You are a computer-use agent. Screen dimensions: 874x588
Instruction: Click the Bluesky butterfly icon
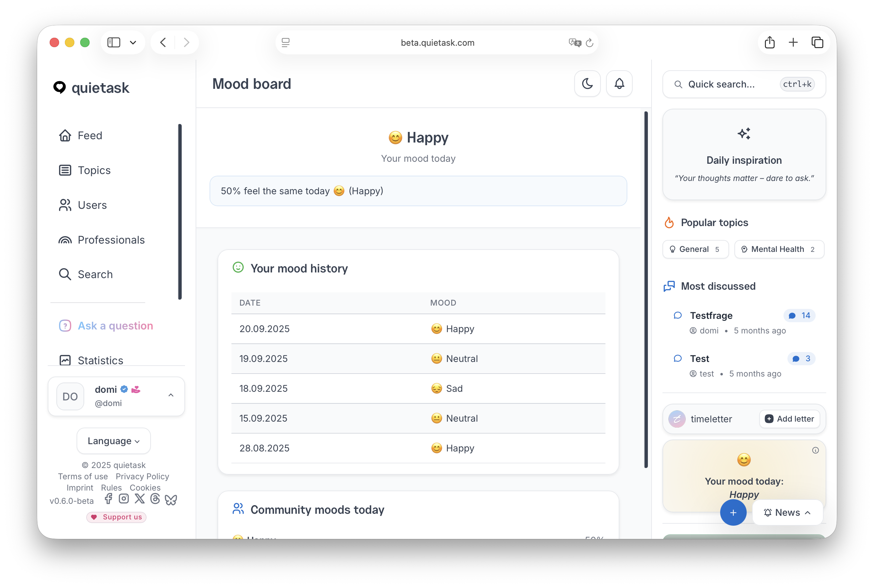pyautogui.click(x=171, y=500)
